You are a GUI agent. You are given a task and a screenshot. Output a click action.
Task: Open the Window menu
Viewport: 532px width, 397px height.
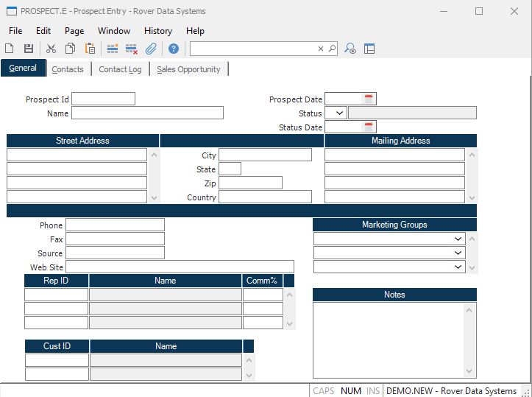[x=114, y=31]
